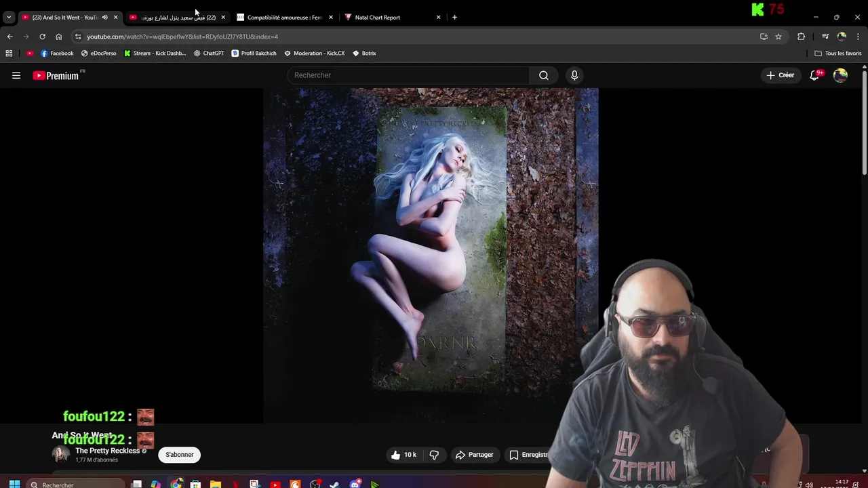Viewport: 868px width, 488px height.
Task: Open the YouTube bookmark icon
Action: click(30, 53)
